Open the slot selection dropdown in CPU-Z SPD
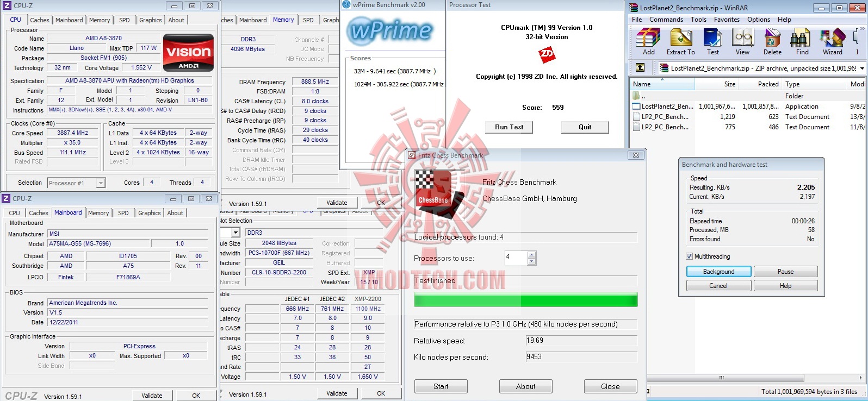The height and width of the screenshot is (401, 868). 235,233
